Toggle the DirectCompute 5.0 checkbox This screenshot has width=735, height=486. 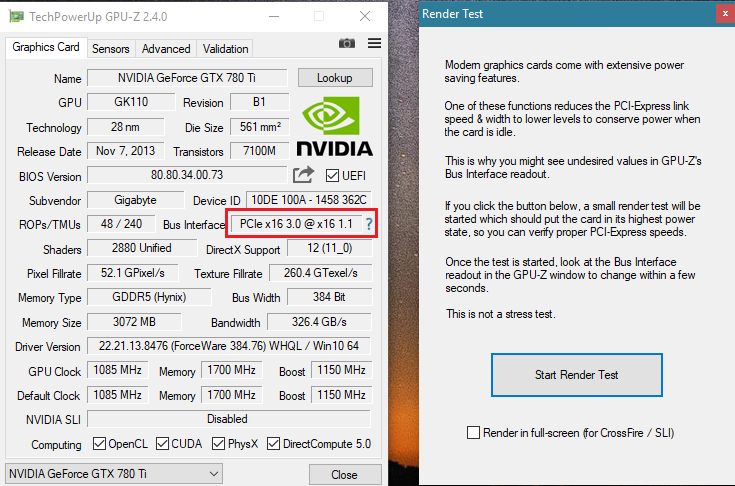coord(273,443)
